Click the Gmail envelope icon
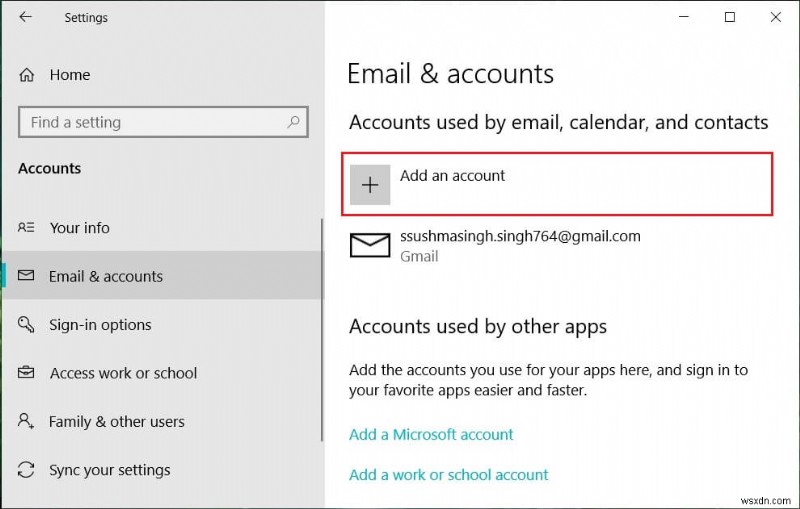This screenshot has width=800, height=509. coord(370,245)
